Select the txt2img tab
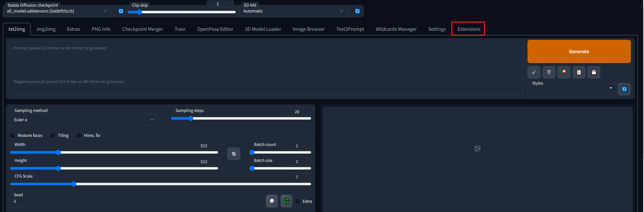Image resolution: width=644 pixels, height=212 pixels. click(17, 29)
